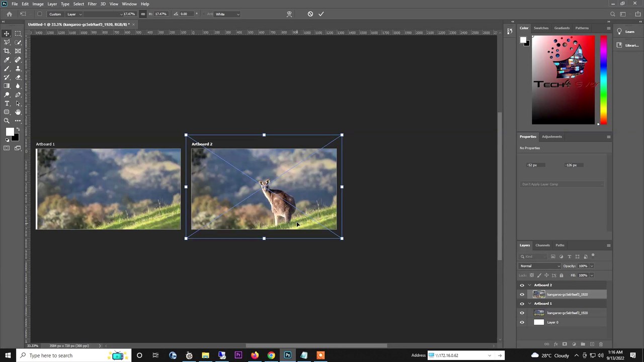Switch to the Adjustments tab
The width and height of the screenshot is (644, 362).
(552, 137)
